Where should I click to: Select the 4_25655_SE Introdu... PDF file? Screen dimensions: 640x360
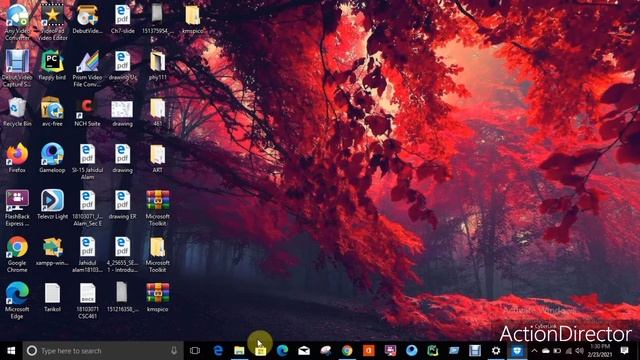122,255
